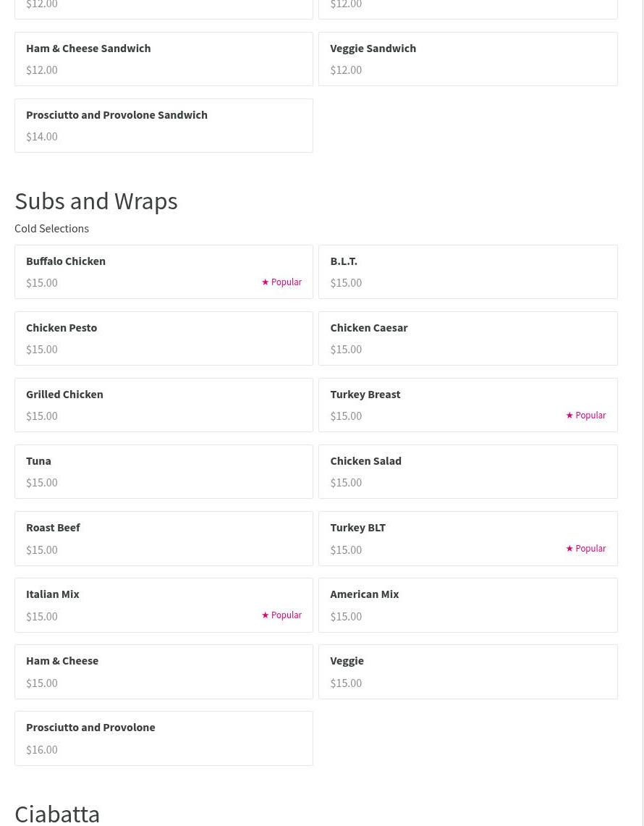Choose the Roast Beef sub
Screen dimensions: 644x826
click(x=164, y=538)
